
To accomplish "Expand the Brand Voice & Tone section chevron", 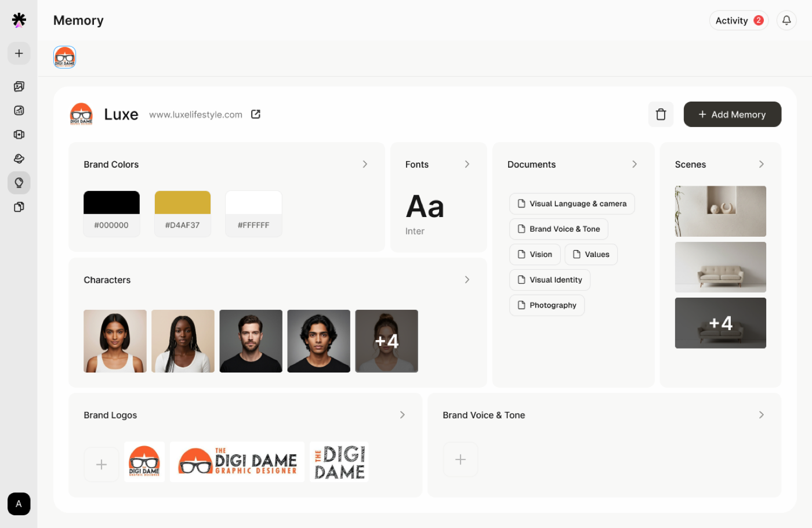I will tap(762, 415).
